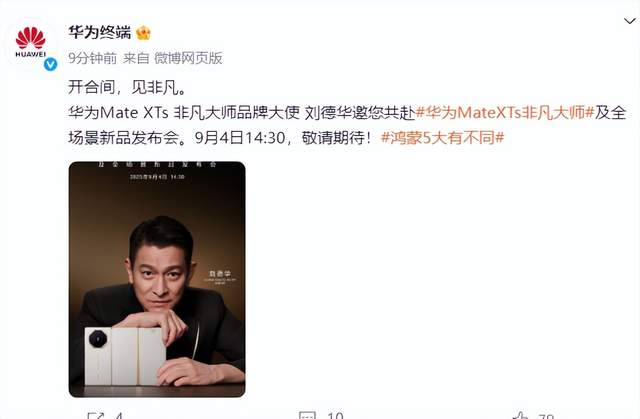Open the comment bubble icon
This screenshot has width=640, height=419.
point(307,416)
